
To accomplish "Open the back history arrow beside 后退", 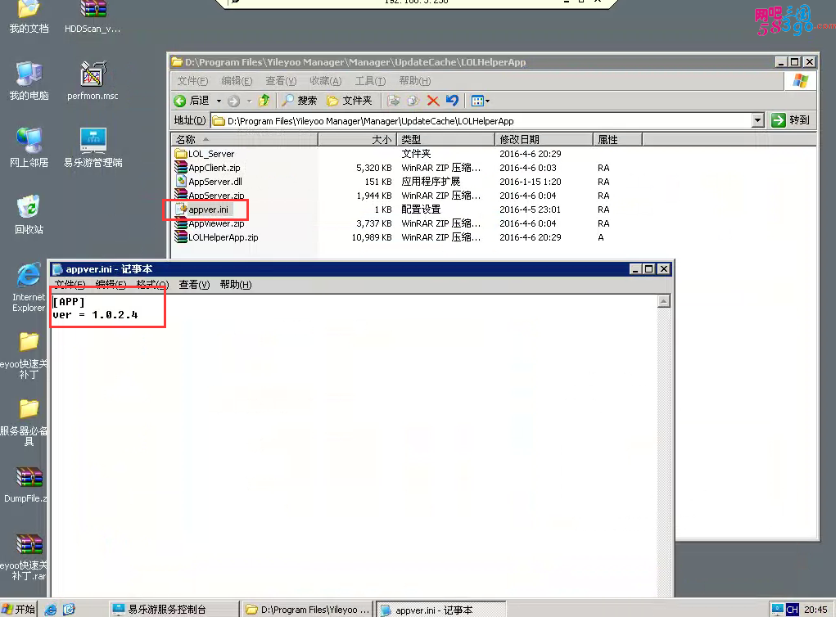I will [x=219, y=101].
